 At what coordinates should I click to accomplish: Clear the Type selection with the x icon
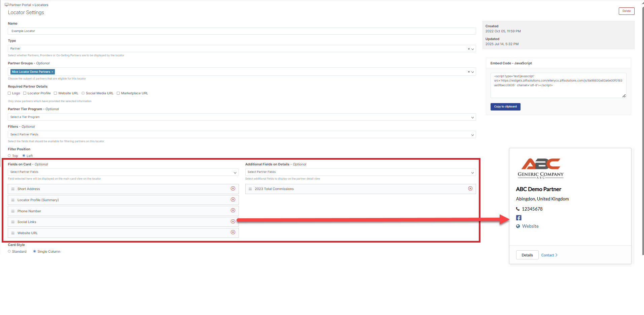point(469,49)
